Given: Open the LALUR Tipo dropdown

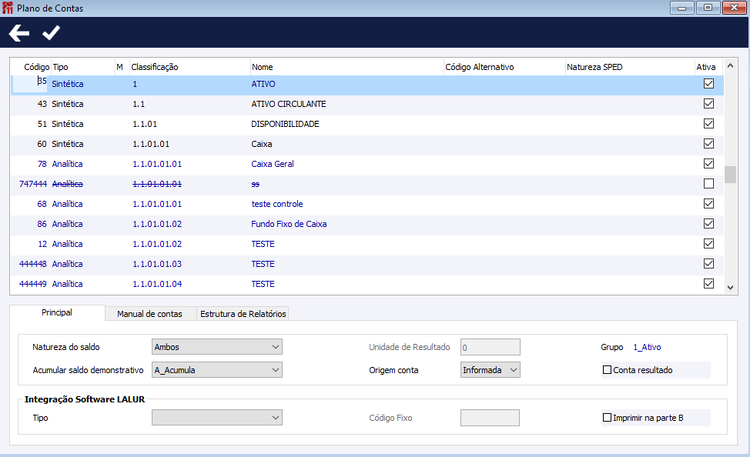Looking at the screenshot, I should point(217,418).
